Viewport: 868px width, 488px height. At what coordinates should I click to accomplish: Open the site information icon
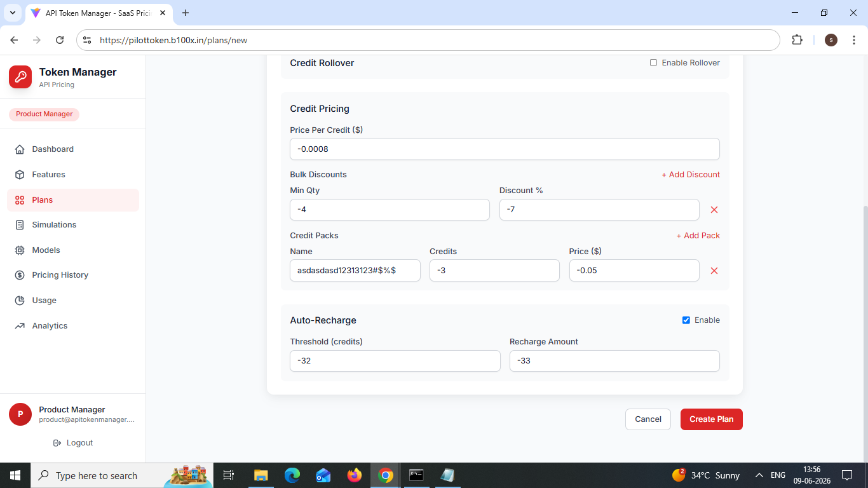click(x=88, y=40)
